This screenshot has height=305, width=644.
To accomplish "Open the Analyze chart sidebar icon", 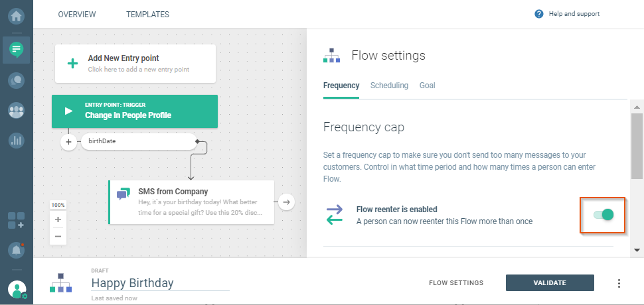I will coord(16,141).
